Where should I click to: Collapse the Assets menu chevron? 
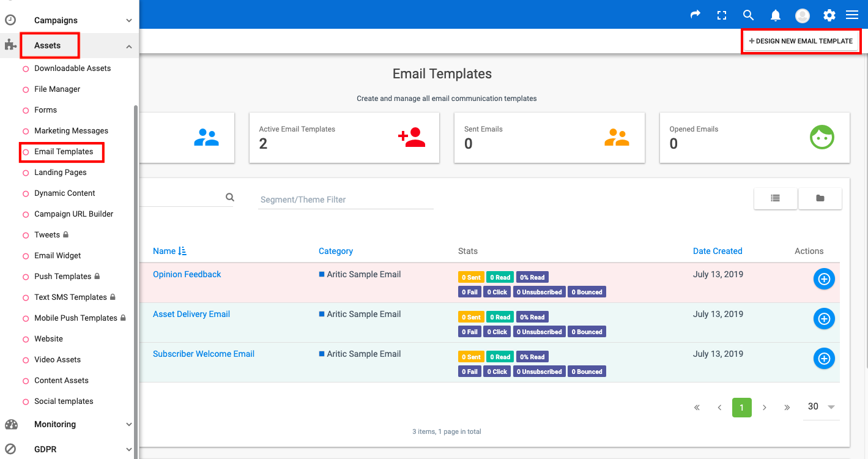(x=129, y=46)
